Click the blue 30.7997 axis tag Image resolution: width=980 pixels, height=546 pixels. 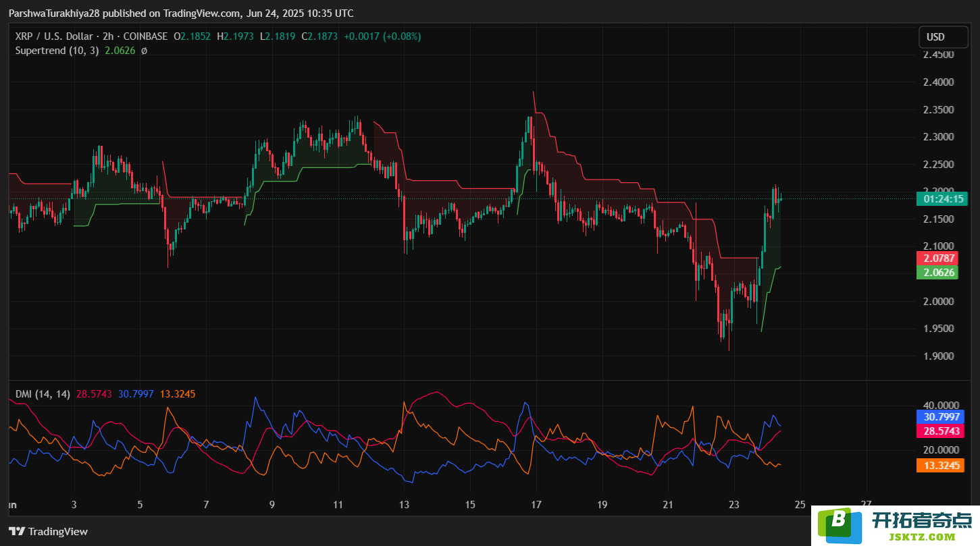[941, 417]
